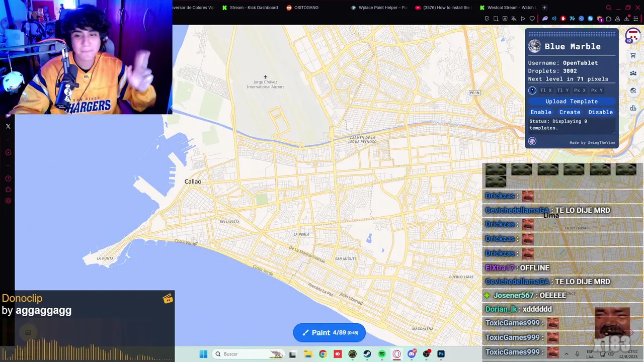Viewport: 644px width, 362px height.
Task: Switch to Westcol Stream Kick tab
Action: click(508, 8)
